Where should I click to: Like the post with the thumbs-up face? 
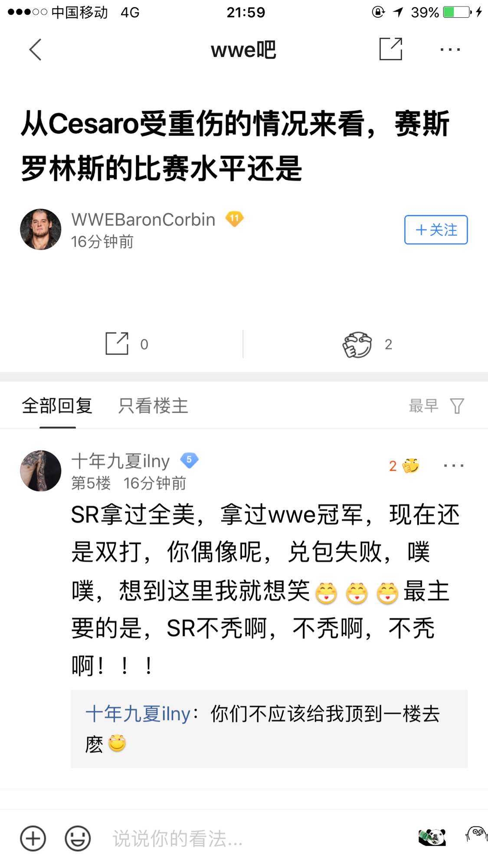(357, 345)
